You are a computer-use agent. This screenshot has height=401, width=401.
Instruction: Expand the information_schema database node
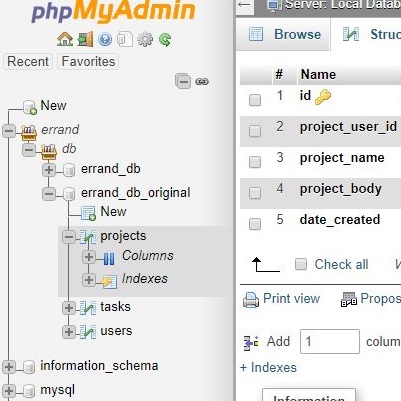point(9,367)
